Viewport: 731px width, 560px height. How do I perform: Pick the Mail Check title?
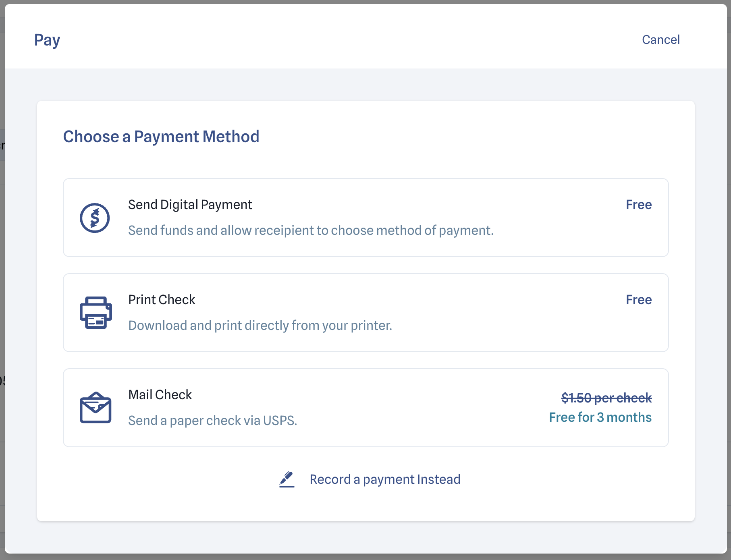160,395
